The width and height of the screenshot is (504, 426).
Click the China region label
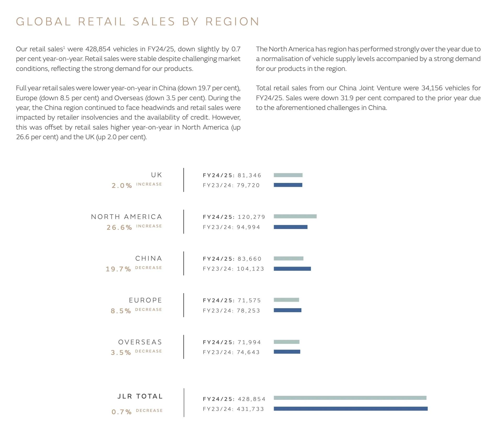pyautogui.click(x=149, y=259)
